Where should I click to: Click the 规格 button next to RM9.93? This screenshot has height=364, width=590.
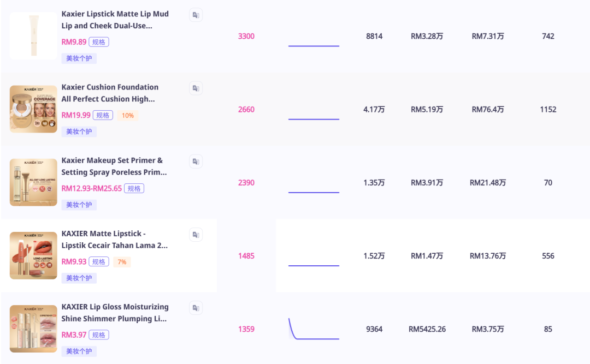(99, 261)
